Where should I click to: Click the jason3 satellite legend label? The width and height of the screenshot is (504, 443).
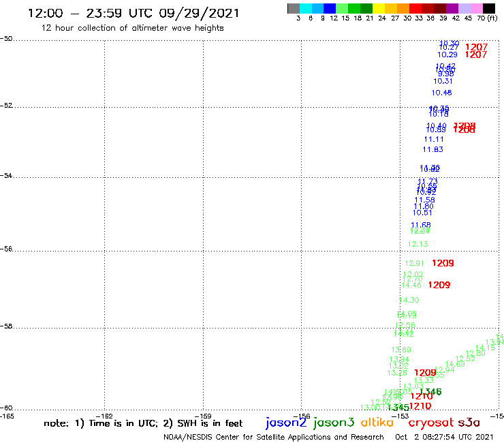(334, 423)
